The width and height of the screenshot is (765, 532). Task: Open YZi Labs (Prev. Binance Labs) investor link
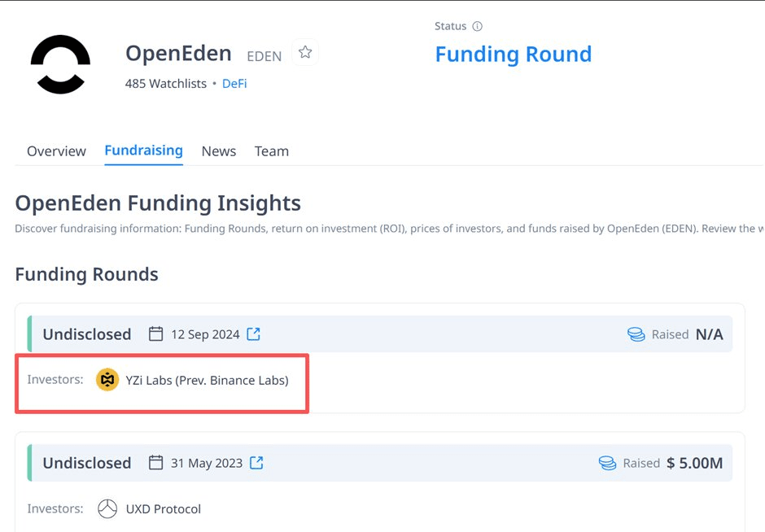[x=207, y=380]
